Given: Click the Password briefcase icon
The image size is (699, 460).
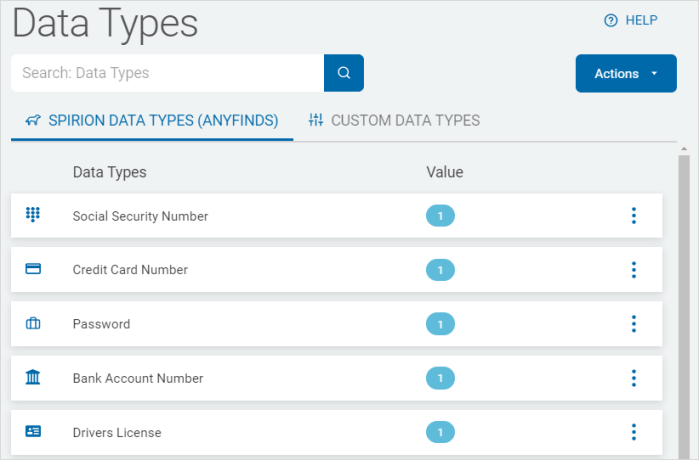Looking at the screenshot, I should click(33, 323).
